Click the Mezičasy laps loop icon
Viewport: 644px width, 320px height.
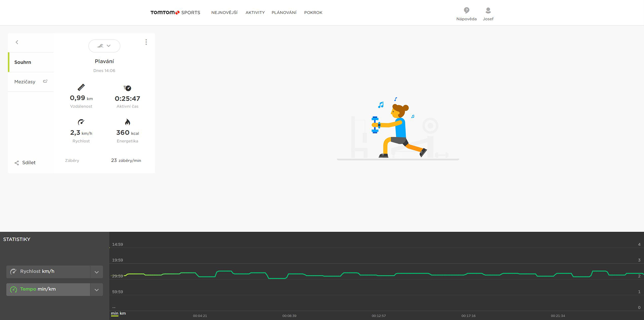click(45, 82)
